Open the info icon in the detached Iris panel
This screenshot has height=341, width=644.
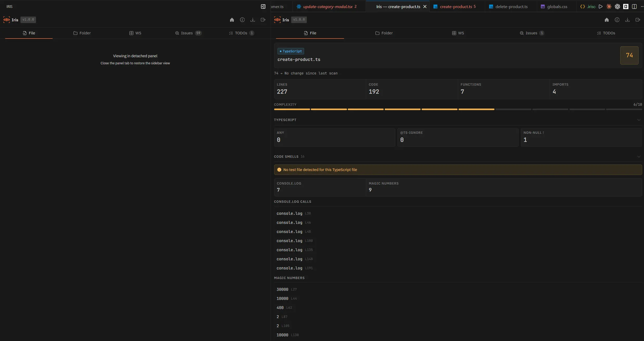(x=617, y=20)
